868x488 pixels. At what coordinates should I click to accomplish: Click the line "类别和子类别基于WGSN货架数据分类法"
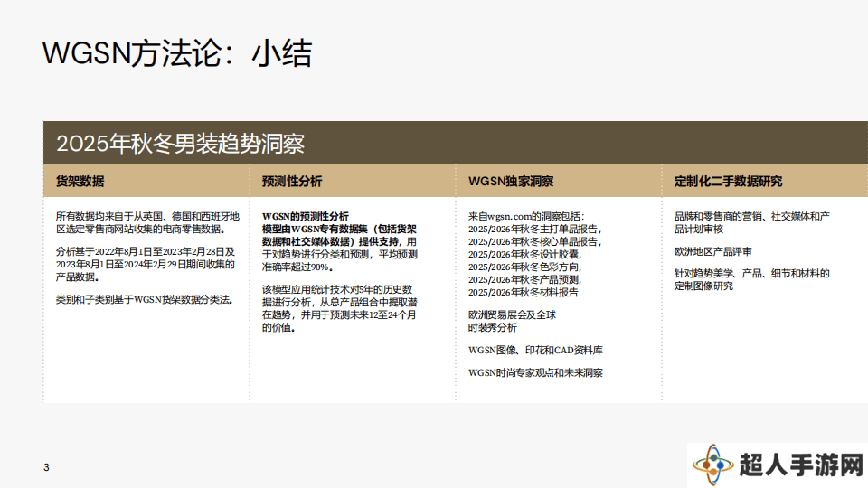pos(145,300)
